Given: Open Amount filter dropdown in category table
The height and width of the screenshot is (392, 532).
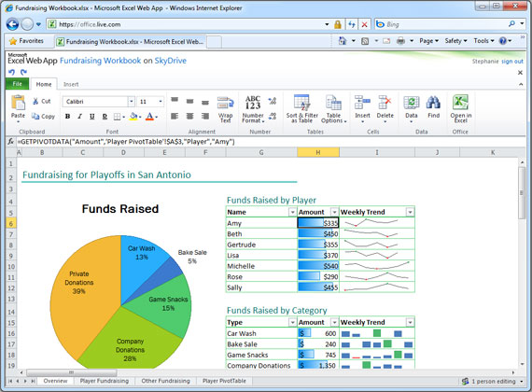Looking at the screenshot, I should pyautogui.click(x=334, y=322).
